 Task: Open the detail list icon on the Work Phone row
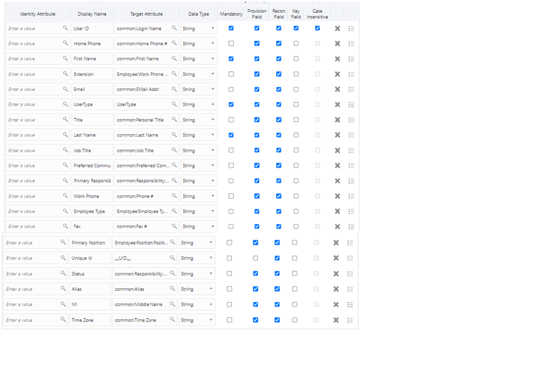click(350, 195)
